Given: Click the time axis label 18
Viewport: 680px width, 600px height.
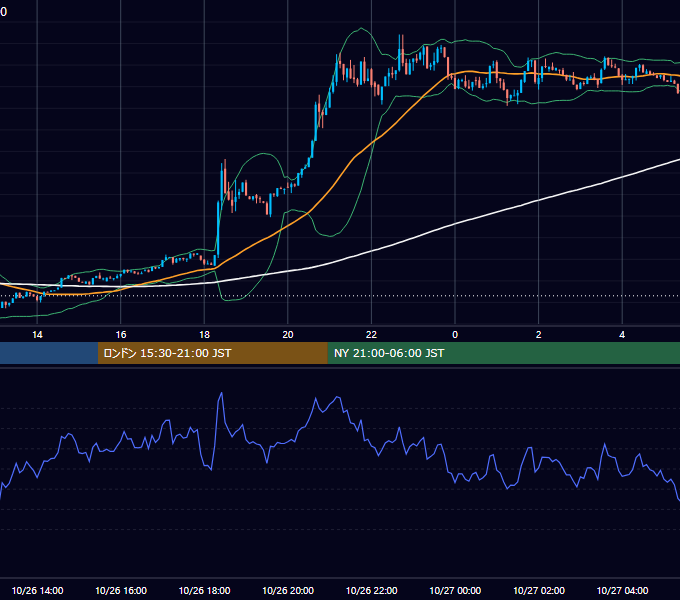Looking at the screenshot, I should pos(204,335).
